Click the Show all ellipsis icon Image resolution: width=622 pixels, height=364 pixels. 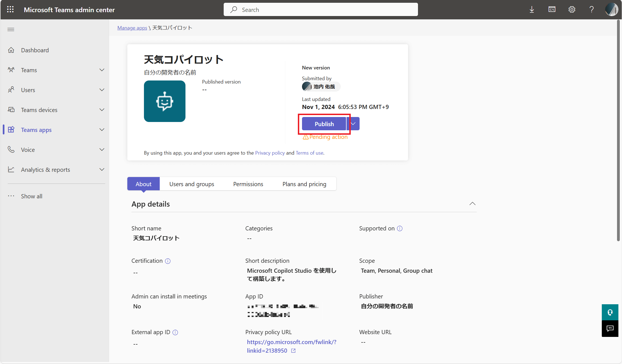[x=11, y=196]
